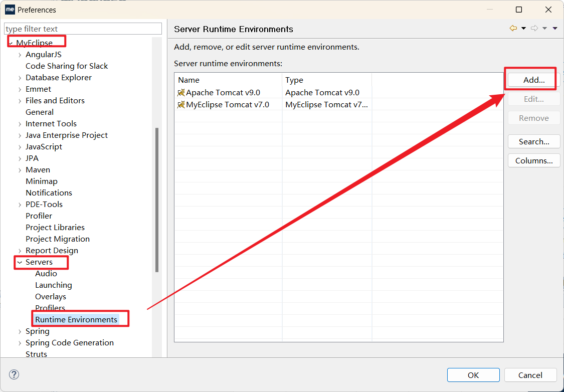Open back history dropdown arrow

pyautogui.click(x=524, y=29)
